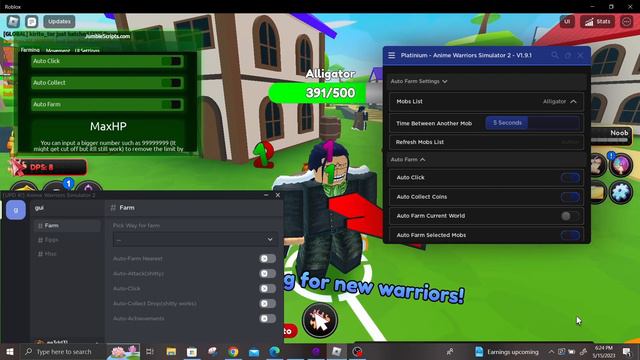Close the gui script window
The image size is (640, 360).
click(x=278, y=195)
